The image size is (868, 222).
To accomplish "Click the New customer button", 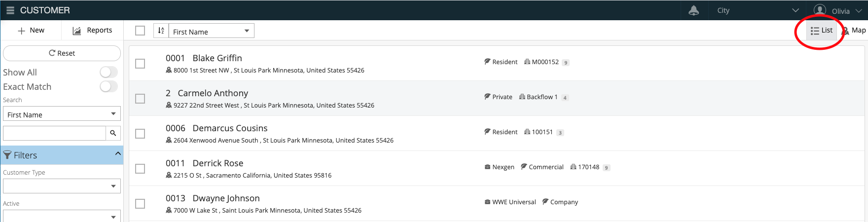I will 31,31.
